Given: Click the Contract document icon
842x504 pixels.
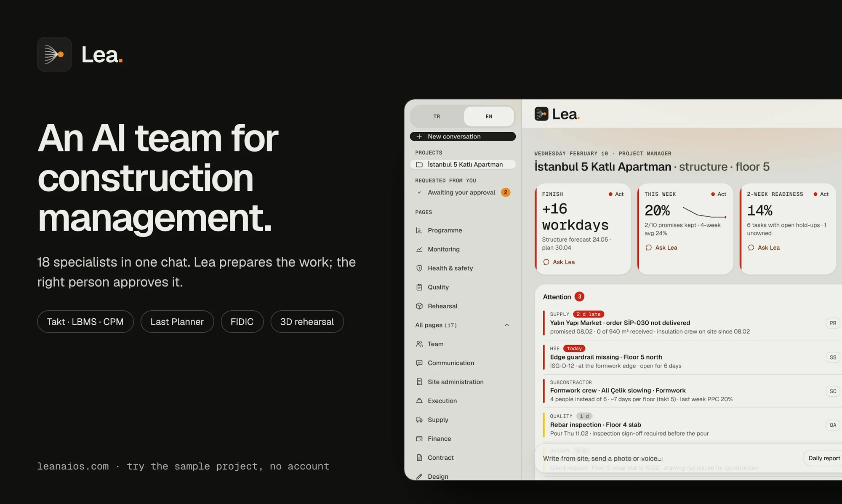Looking at the screenshot, I should pyautogui.click(x=419, y=458).
